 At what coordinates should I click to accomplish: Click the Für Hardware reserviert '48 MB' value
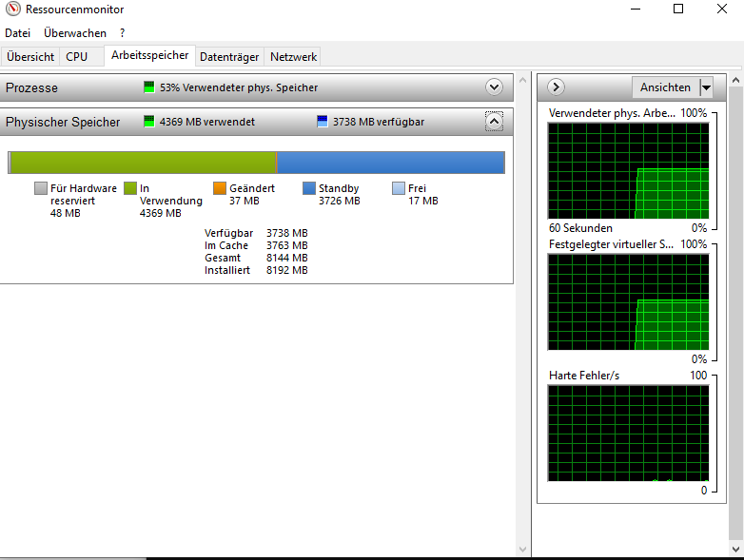(x=66, y=213)
